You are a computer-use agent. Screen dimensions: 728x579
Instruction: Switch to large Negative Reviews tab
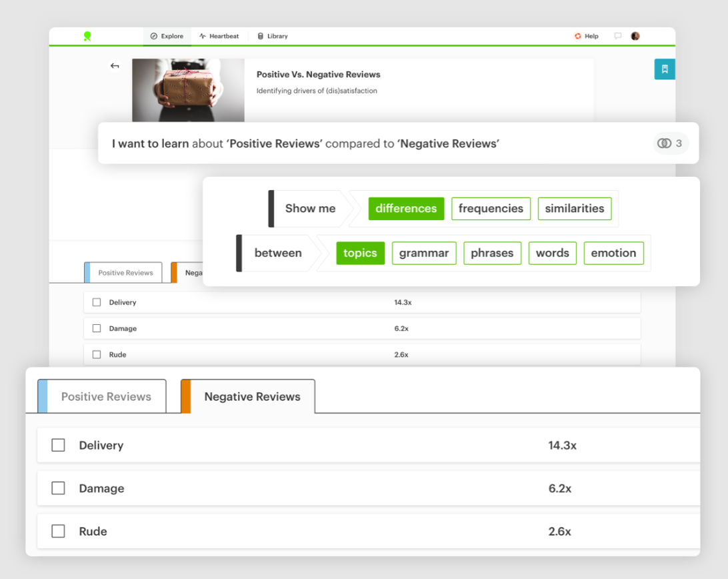248,396
